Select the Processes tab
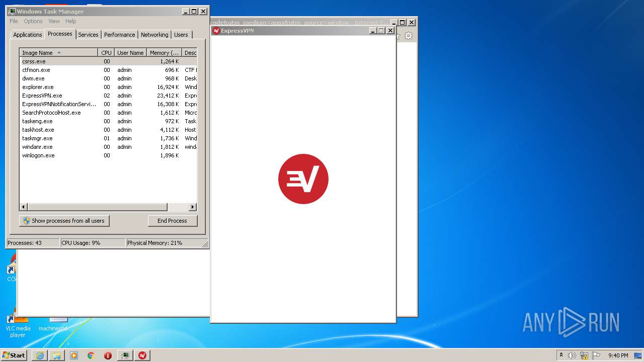This screenshot has width=644, height=362. click(x=60, y=34)
